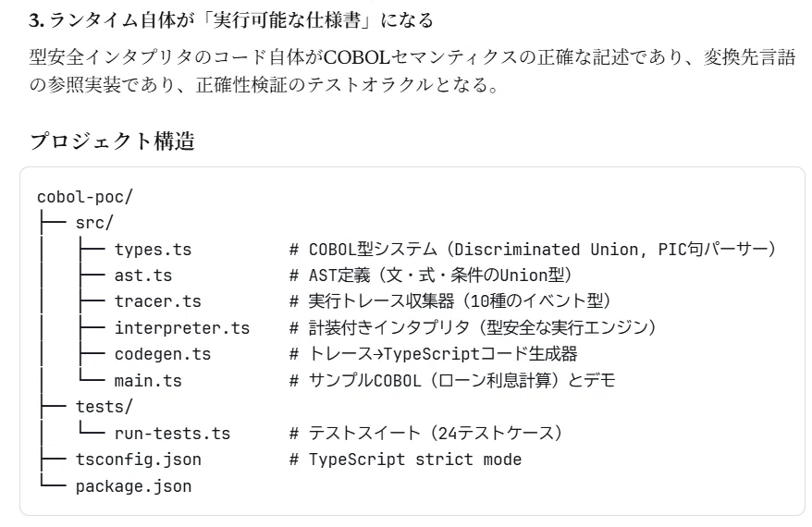Click the Discriminated Union comment text
This screenshot has width=812, height=527.
point(533,250)
